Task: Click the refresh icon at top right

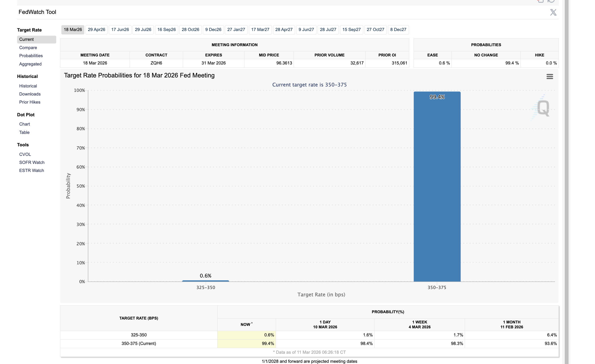Action: click(551, 1)
